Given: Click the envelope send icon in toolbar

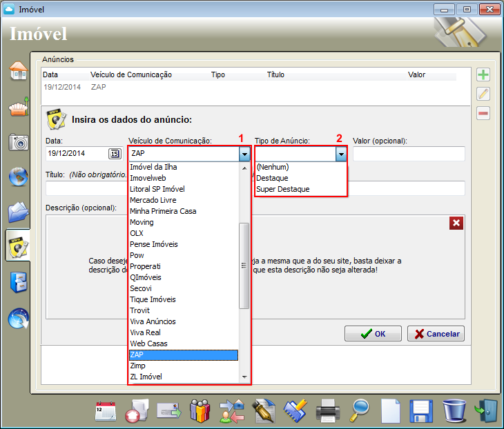Looking at the screenshot, I should pyautogui.click(x=169, y=411).
